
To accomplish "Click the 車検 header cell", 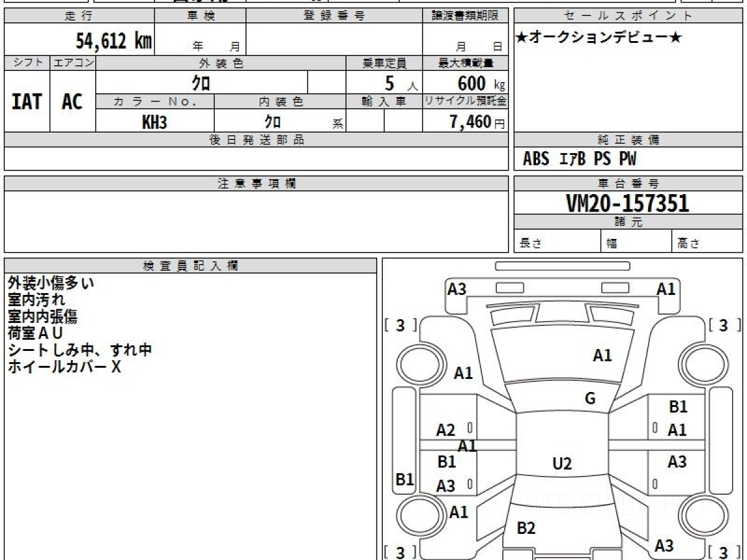I will (200, 16).
